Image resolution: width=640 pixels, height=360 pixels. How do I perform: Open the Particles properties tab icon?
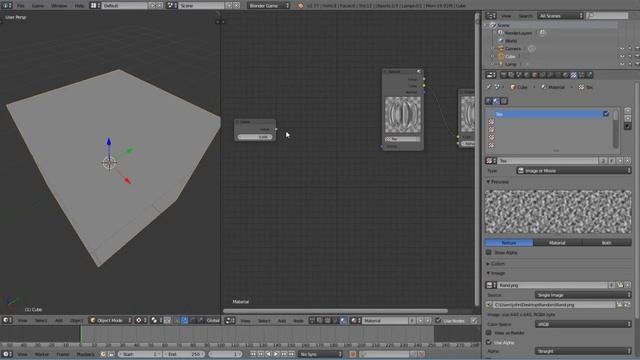point(582,75)
